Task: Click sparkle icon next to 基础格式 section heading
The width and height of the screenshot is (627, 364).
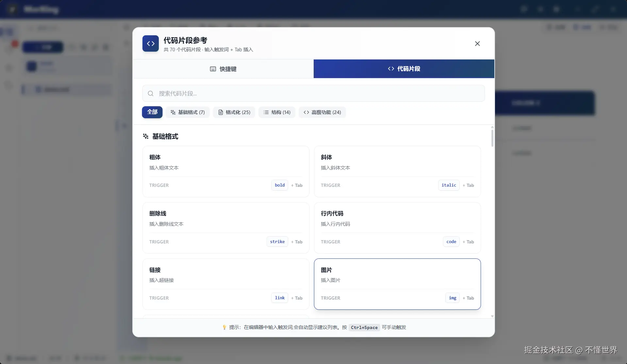Action: pyautogui.click(x=145, y=136)
